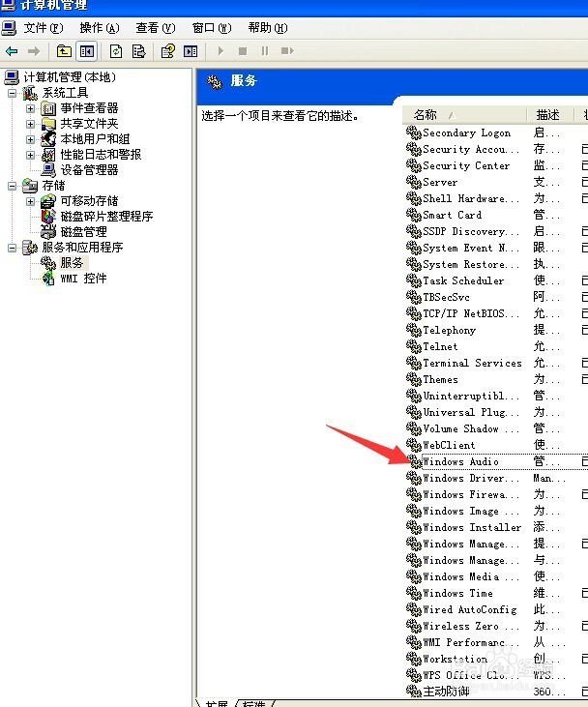Click the Pause service icon
This screenshot has height=707, width=588.
click(x=265, y=51)
